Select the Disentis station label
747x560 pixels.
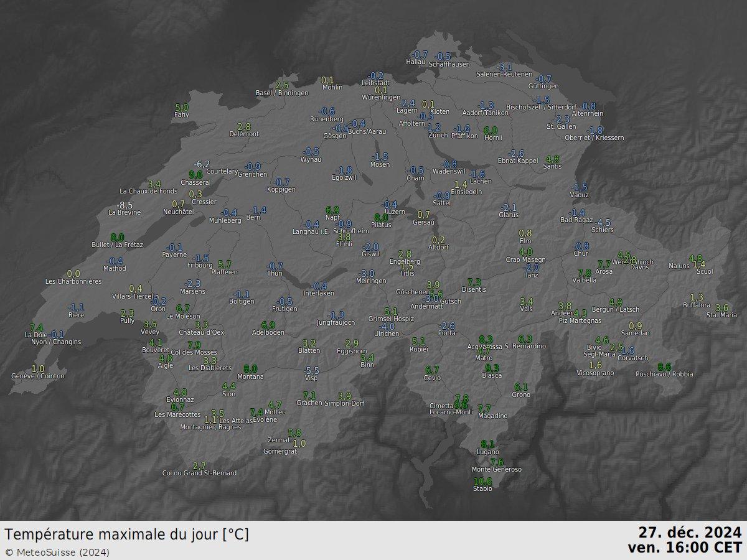pos(474,289)
